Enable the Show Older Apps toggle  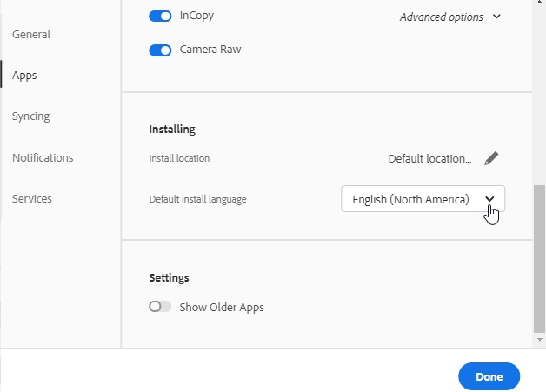(x=160, y=307)
